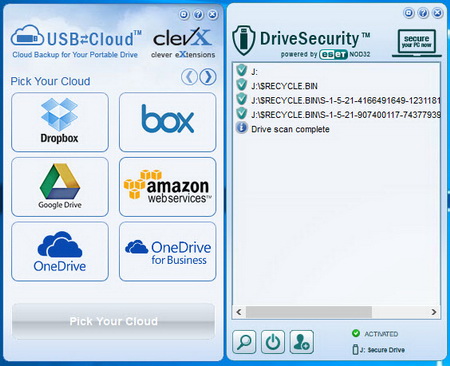Select the row ending S-1-5-21-4166491649
The height and width of the screenshot is (366, 450).
[x=337, y=100]
